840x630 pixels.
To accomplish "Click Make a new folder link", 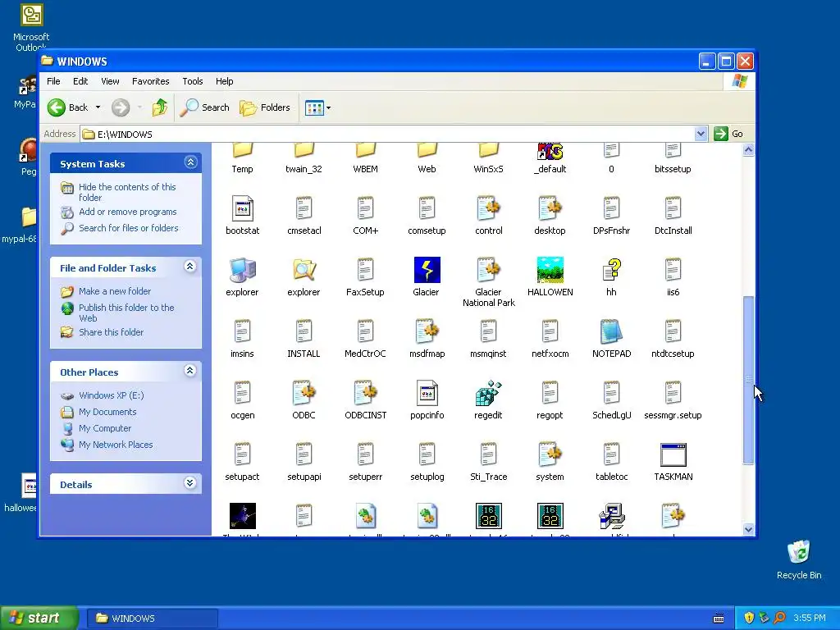I will tap(115, 291).
